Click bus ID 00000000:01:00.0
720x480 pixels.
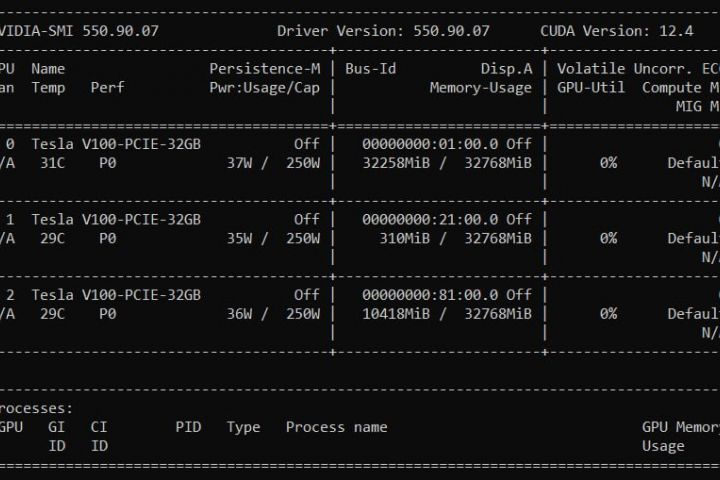point(425,144)
